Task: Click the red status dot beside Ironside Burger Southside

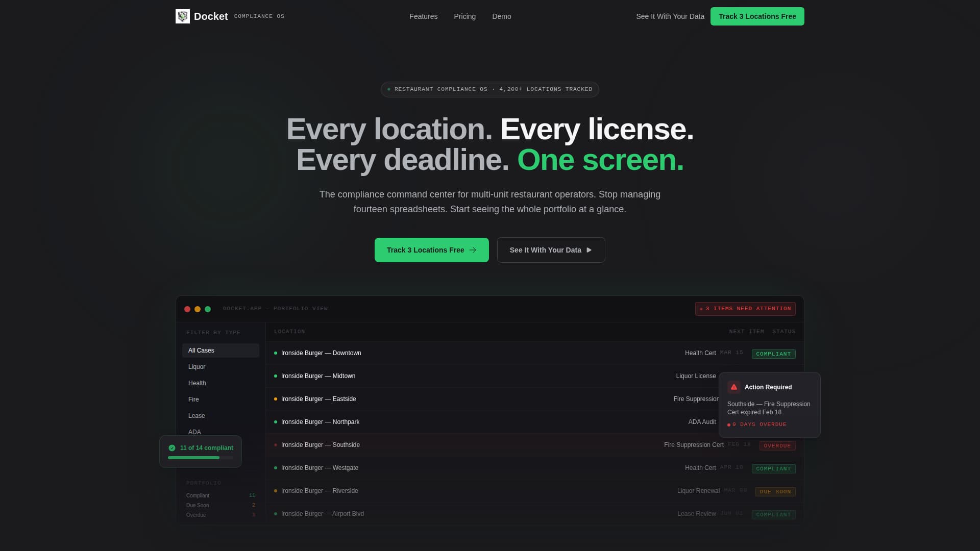Action: (x=276, y=444)
